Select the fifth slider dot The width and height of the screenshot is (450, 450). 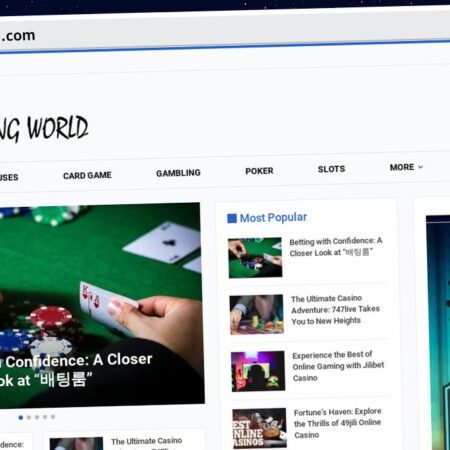click(53, 417)
